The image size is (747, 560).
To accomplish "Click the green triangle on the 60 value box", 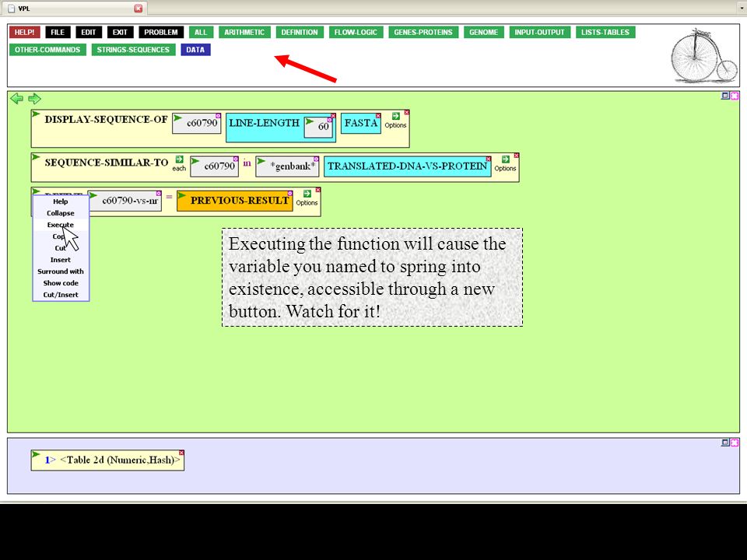I will tap(309, 121).
